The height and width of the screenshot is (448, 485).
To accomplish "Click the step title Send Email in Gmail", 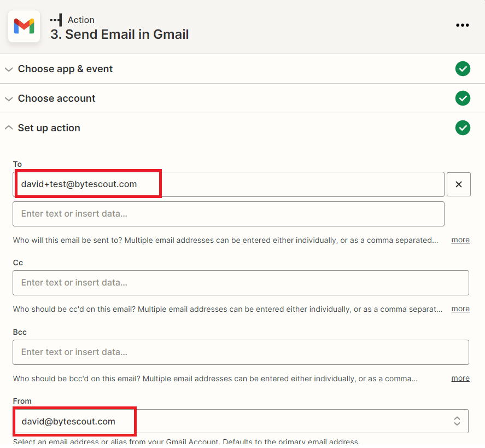I will (119, 34).
